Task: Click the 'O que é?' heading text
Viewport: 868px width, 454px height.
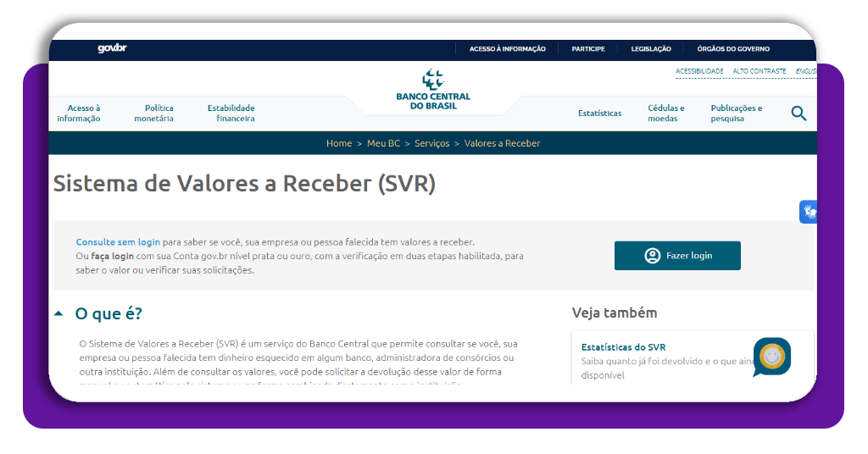Action: (108, 314)
